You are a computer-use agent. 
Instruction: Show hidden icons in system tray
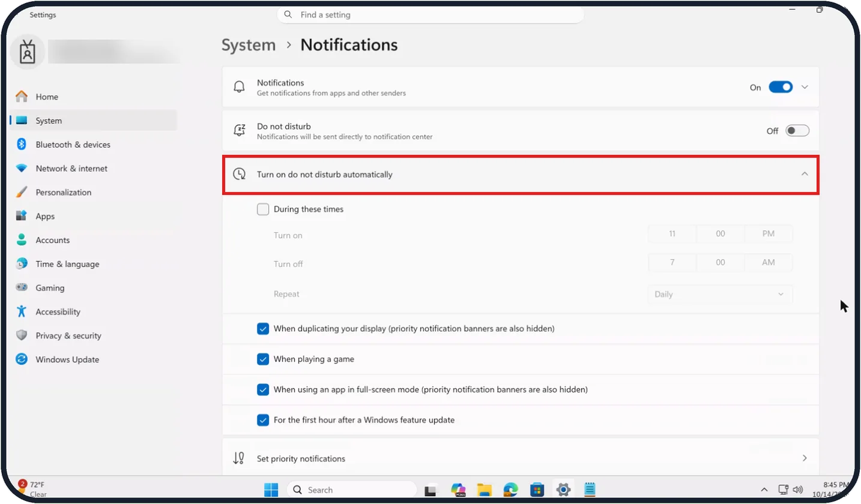(764, 490)
